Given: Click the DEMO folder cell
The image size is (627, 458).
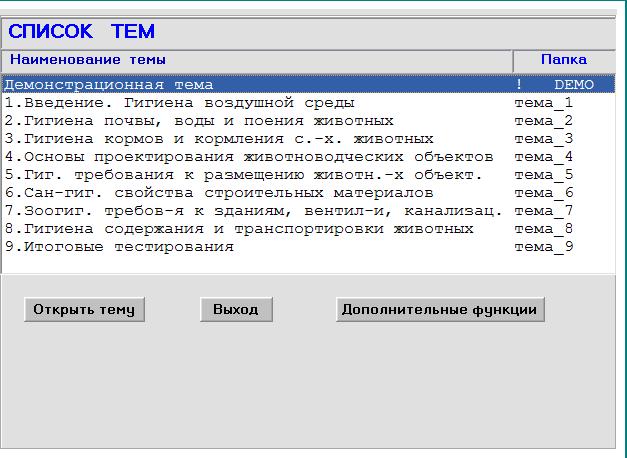Looking at the screenshot, I should (573, 85).
